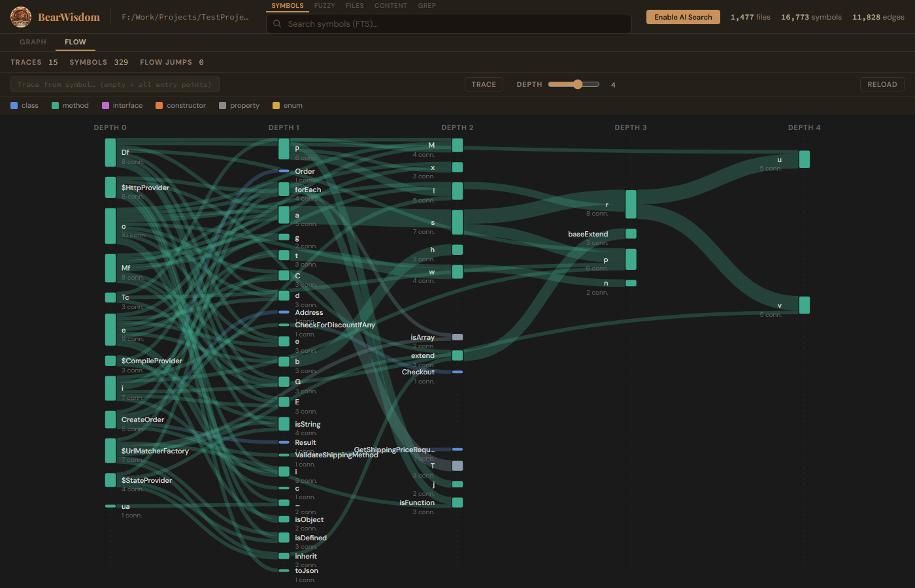The height and width of the screenshot is (588, 915).
Task: Switch to the GREP search tab
Action: pyautogui.click(x=427, y=5)
